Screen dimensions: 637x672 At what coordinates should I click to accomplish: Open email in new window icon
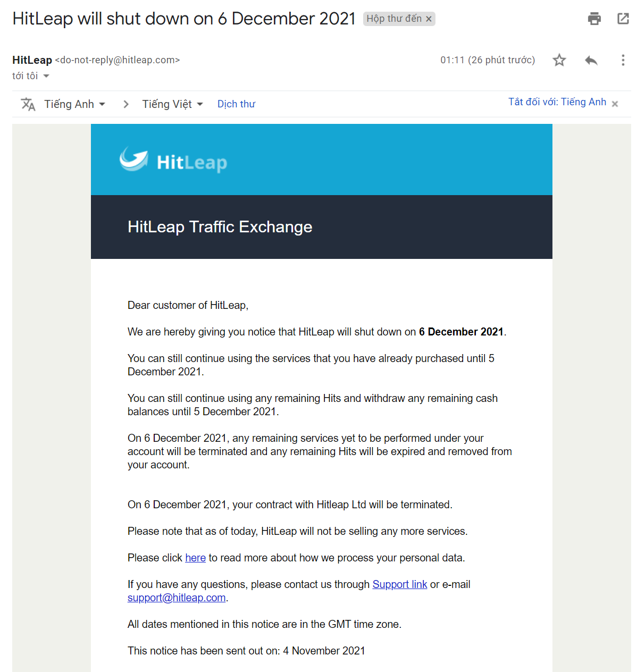(623, 19)
